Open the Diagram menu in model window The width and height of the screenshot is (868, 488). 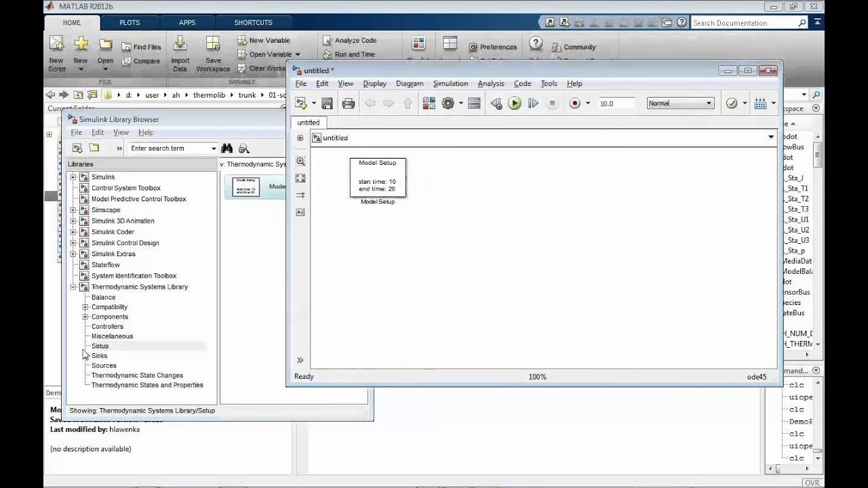(x=410, y=83)
